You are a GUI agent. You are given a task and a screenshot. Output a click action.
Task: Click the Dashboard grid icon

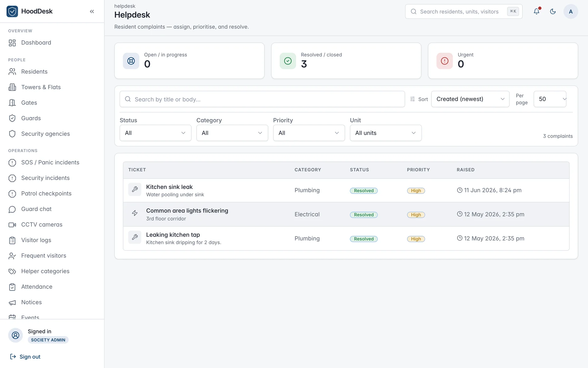coord(12,43)
